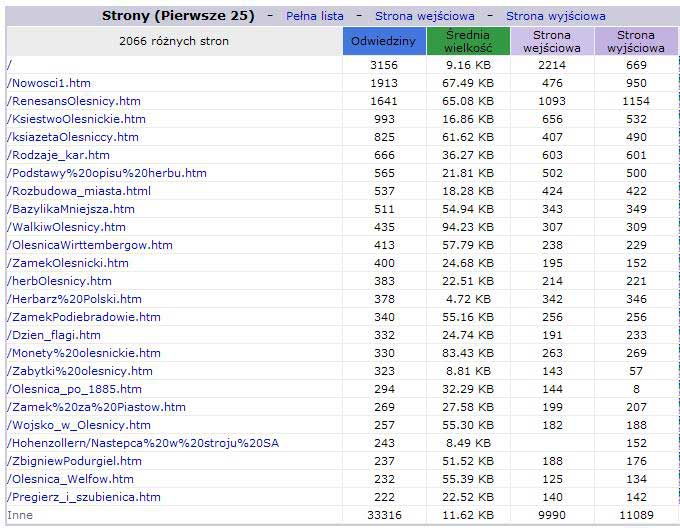This screenshot has width=680, height=531.
Task: Open the /RenesansOlesnicy.htm page link
Action: pos(74,101)
